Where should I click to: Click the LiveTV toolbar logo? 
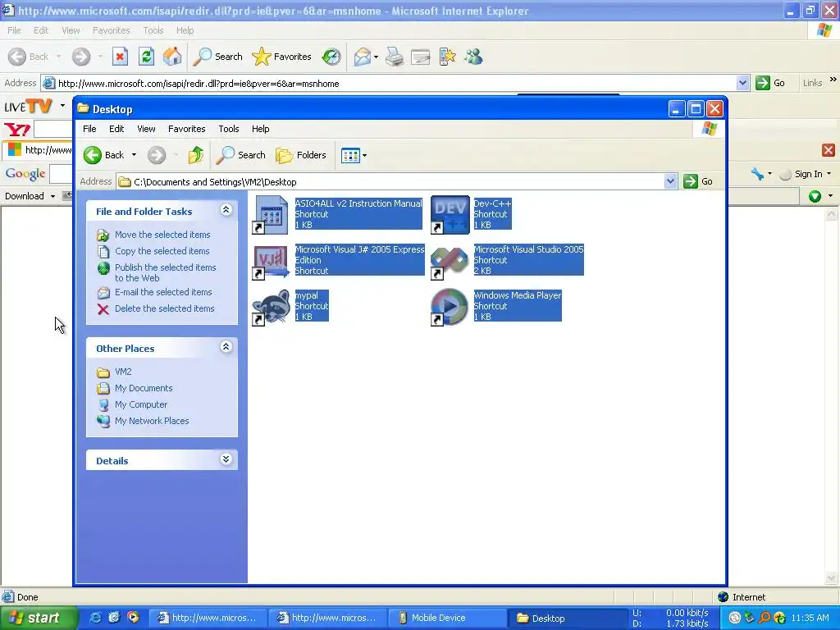coord(28,106)
